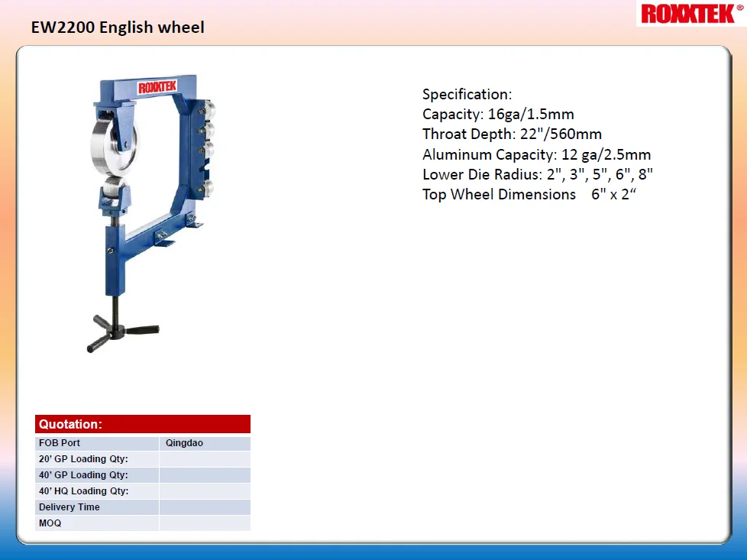The width and height of the screenshot is (747, 560).
Task: Select the Lower Die Radius line
Action: [538, 174]
